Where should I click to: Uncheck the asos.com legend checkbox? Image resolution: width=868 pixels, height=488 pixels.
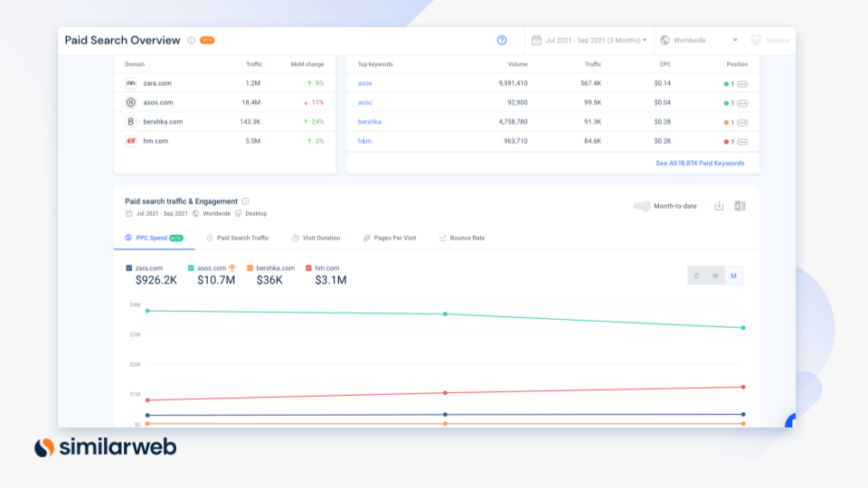pyautogui.click(x=191, y=267)
